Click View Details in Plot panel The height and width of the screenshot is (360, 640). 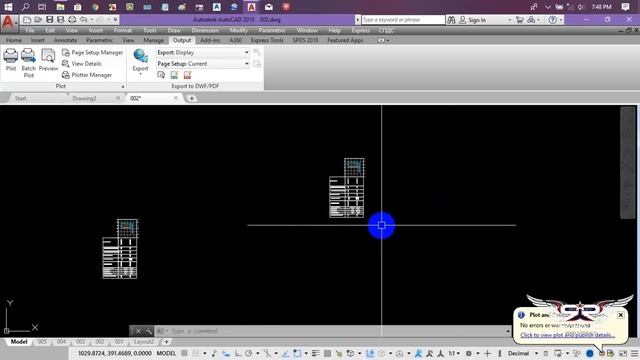click(82, 64)
